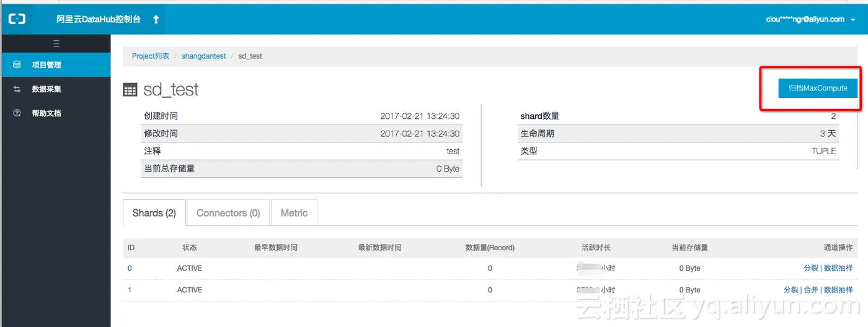Switch to the Metric tab
Screen dimensions: 868x327
[x=294, y=213]
